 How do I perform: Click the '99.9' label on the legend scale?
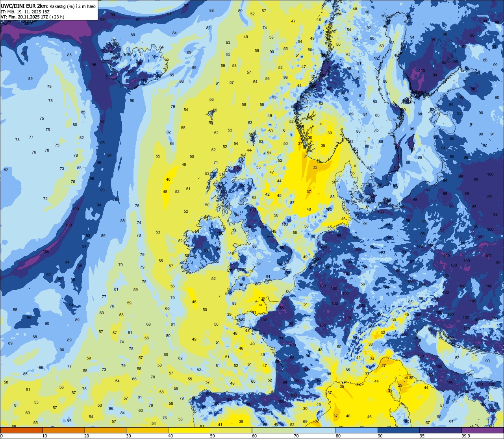[x=466, y=436]
